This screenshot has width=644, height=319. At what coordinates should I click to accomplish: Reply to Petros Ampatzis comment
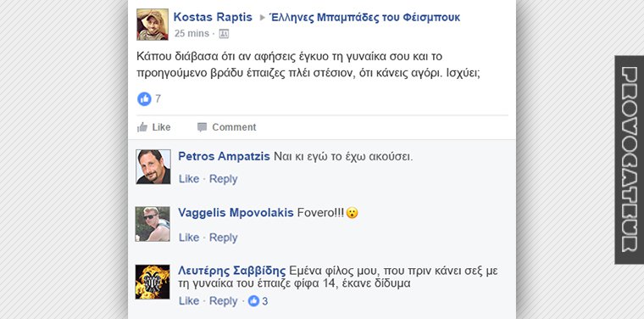point(224,179)
